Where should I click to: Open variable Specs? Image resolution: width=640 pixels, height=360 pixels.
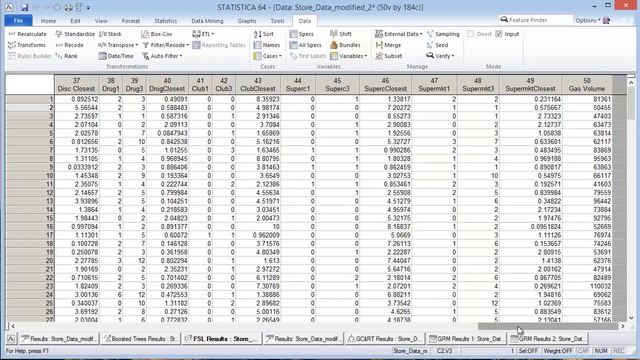point(302,34)
